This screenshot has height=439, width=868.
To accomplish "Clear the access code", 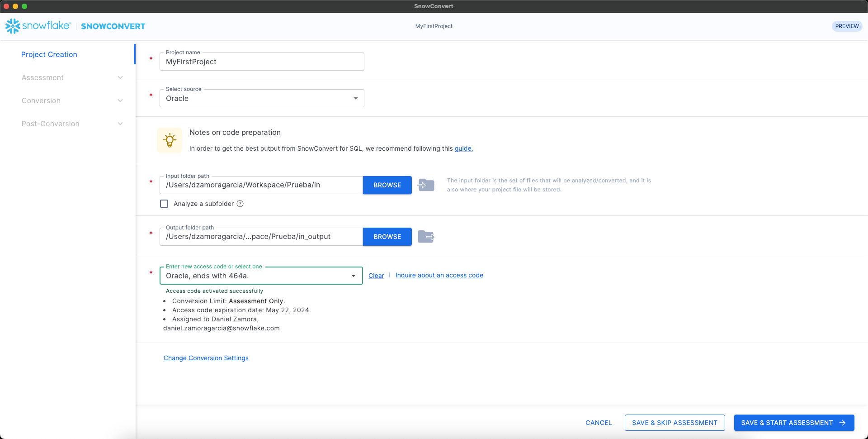I will [x=376, y=276].
